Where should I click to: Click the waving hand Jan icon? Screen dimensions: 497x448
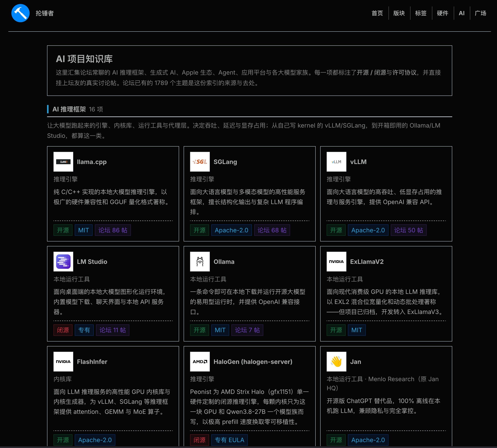tap(336, 362)
